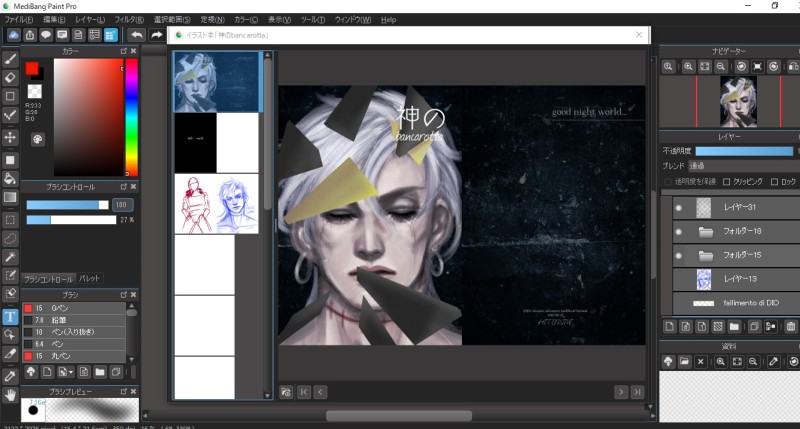This screenshot has width=800, height=429.
Task: Click the reference panel open-folder icon
Action: 684,362
